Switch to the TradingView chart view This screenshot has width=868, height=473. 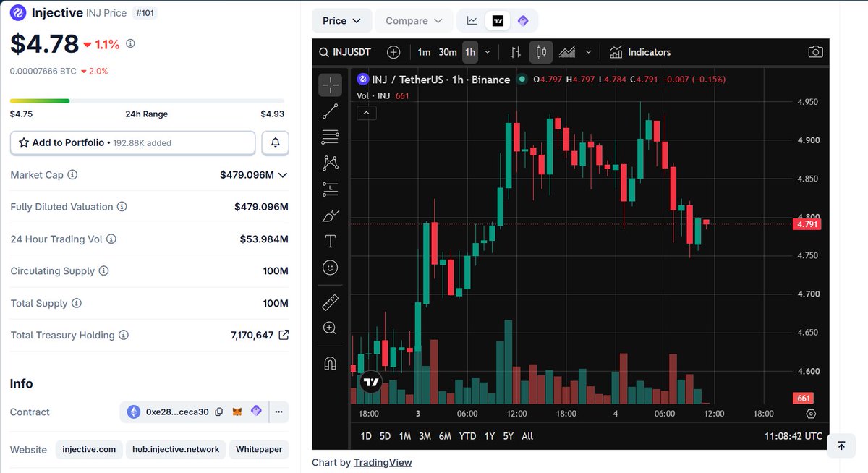[498, 21]
